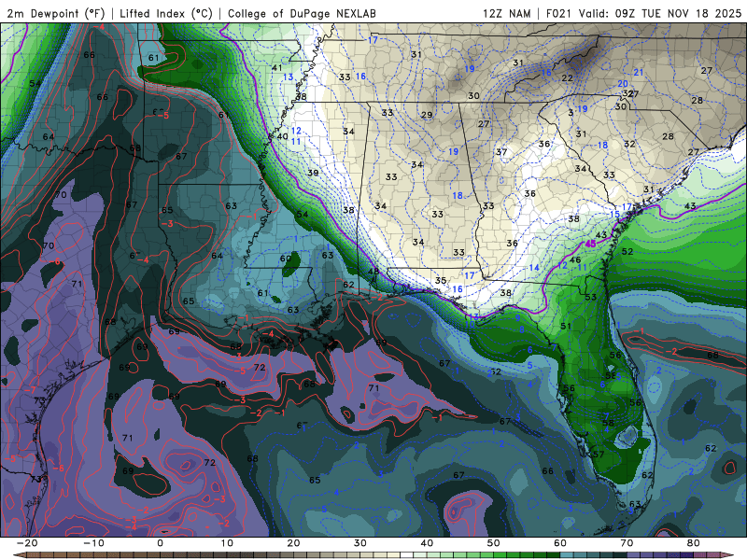Click the '80' label on the color scale

pos(694,543)
